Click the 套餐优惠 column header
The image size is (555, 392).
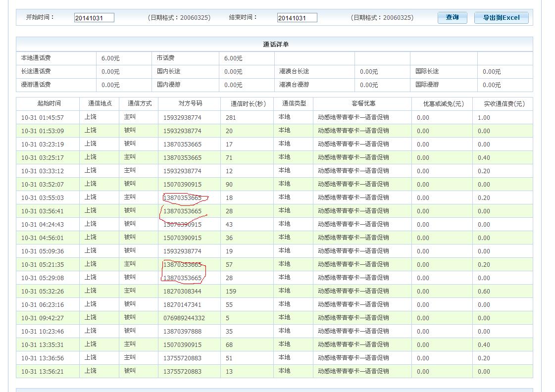pos(363,103)
